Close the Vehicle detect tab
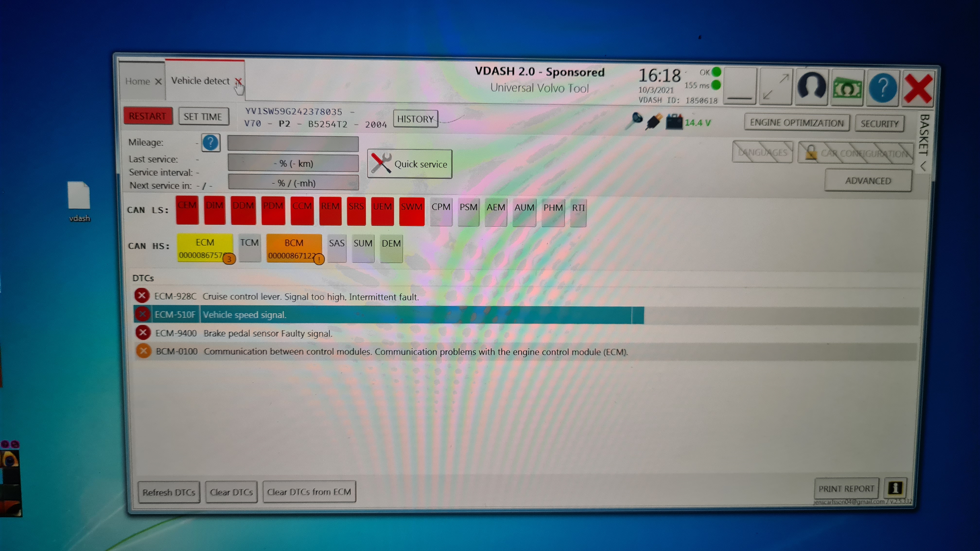The image size is (980, 551). click(238, 81)
